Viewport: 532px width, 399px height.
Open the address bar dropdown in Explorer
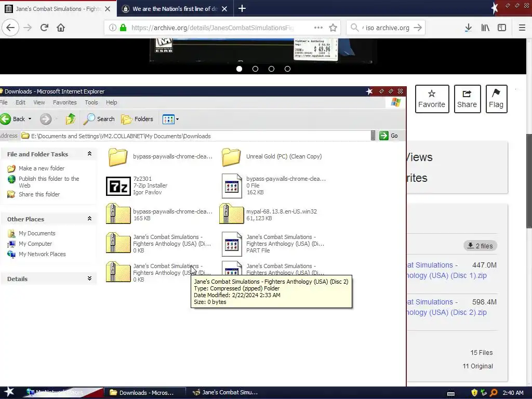click(373, 136)
